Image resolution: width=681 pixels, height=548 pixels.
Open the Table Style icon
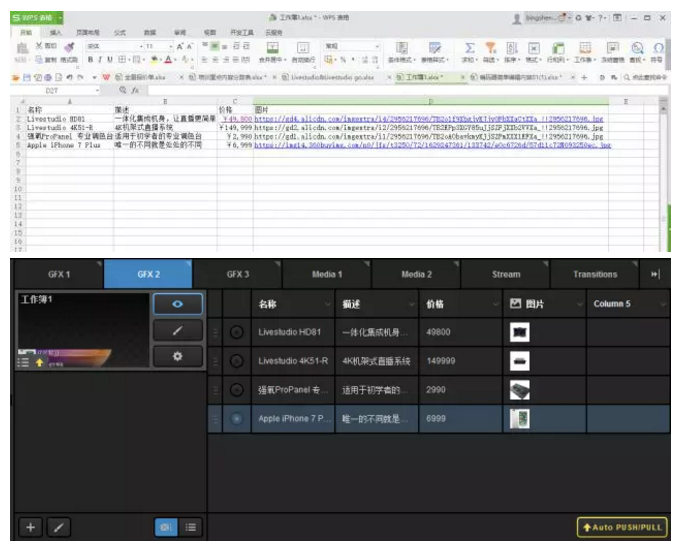click(x=435, y=48)
